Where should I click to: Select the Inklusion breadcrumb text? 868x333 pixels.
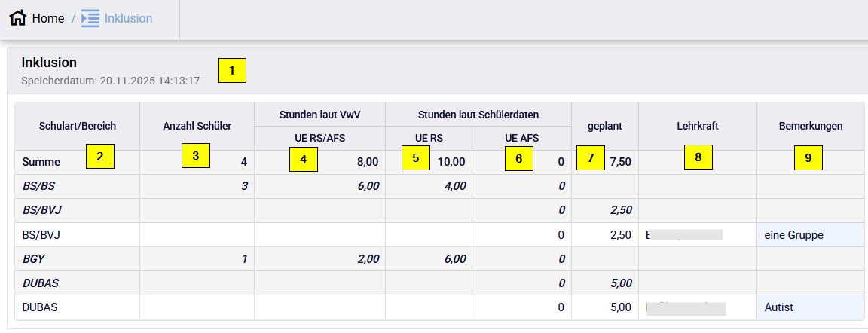coord(128,18)
